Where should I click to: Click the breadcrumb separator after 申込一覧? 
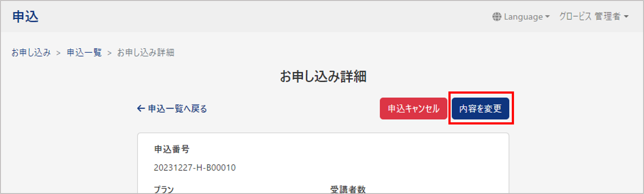click(x=109, y=53)
